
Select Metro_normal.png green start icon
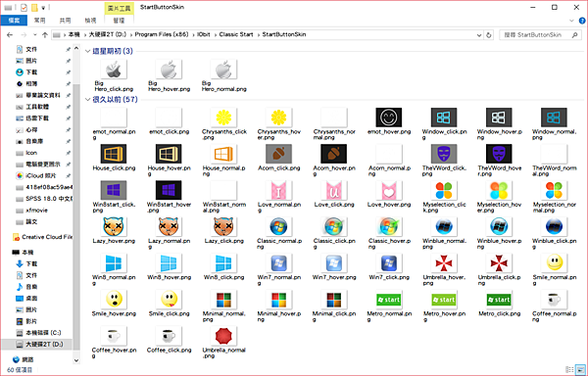[x=388, y=300]
